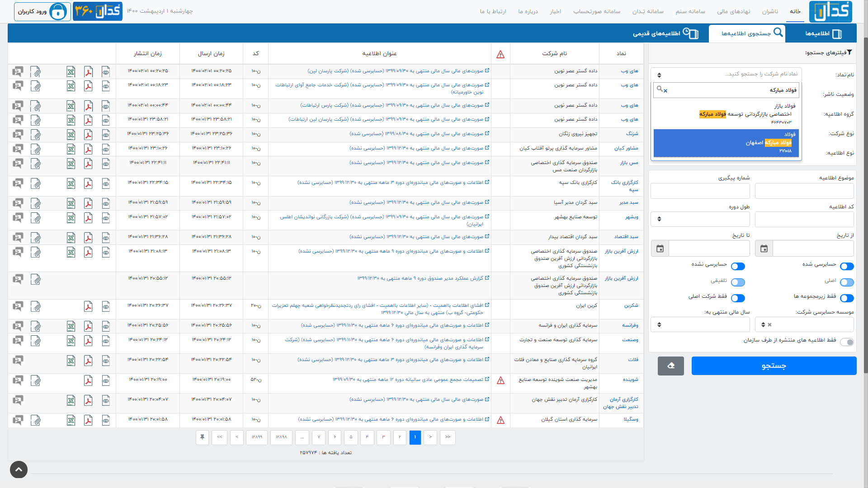Click magnifier icon in symbol search box
This screenshot has width=868, height=488.
coord(660,89)
